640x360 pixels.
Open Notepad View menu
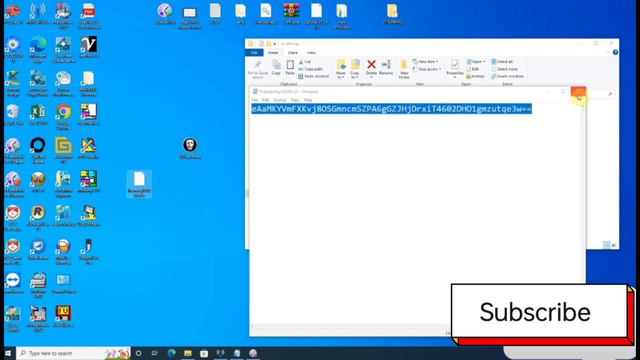(x=295, y=100)
